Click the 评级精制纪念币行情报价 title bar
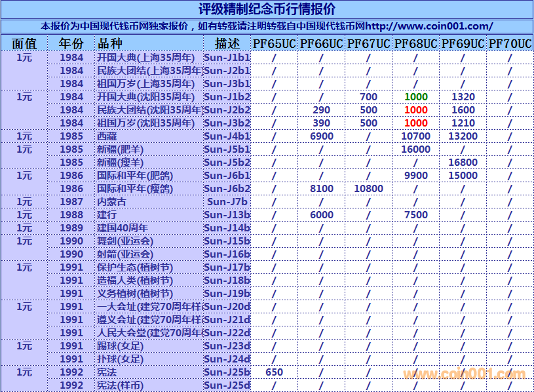Screen dimensions: 534x392 267,9
